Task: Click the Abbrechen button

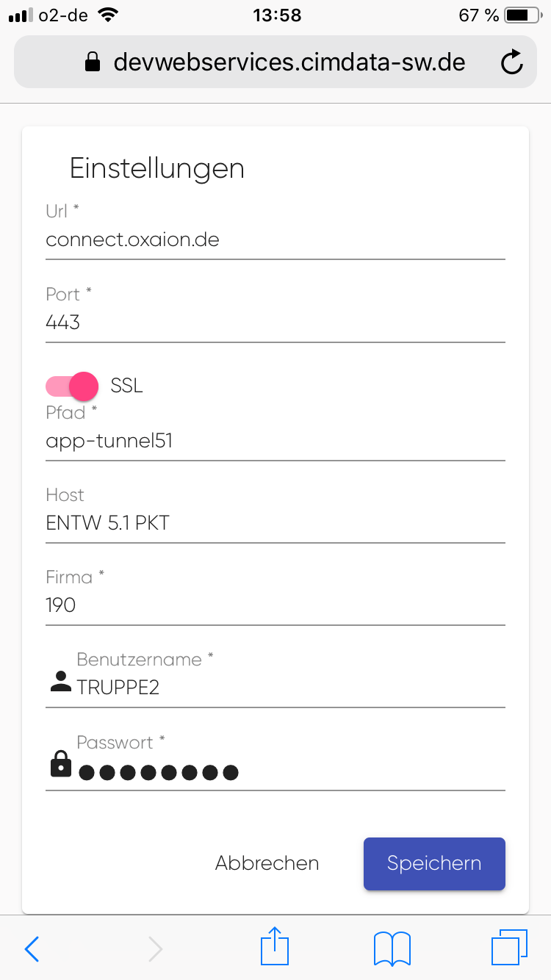Action: 267,863
